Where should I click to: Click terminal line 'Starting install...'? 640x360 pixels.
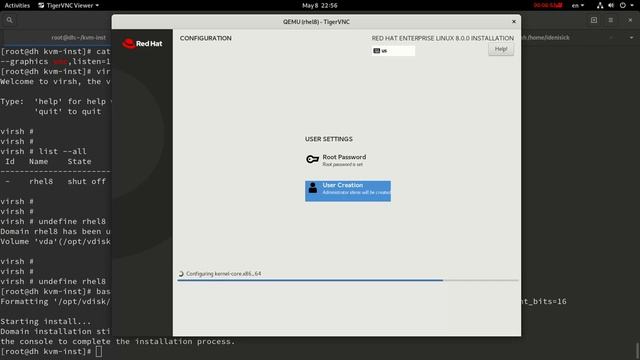(x=46, y=321)
